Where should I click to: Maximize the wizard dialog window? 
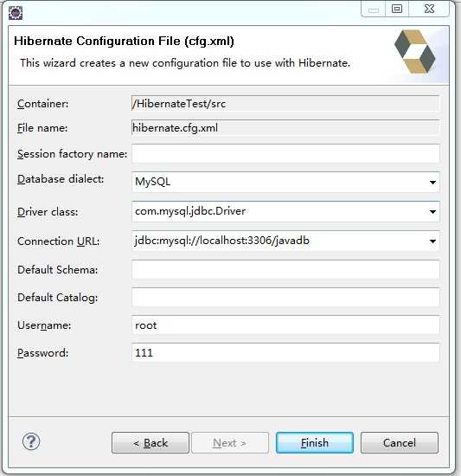[397, 10]
